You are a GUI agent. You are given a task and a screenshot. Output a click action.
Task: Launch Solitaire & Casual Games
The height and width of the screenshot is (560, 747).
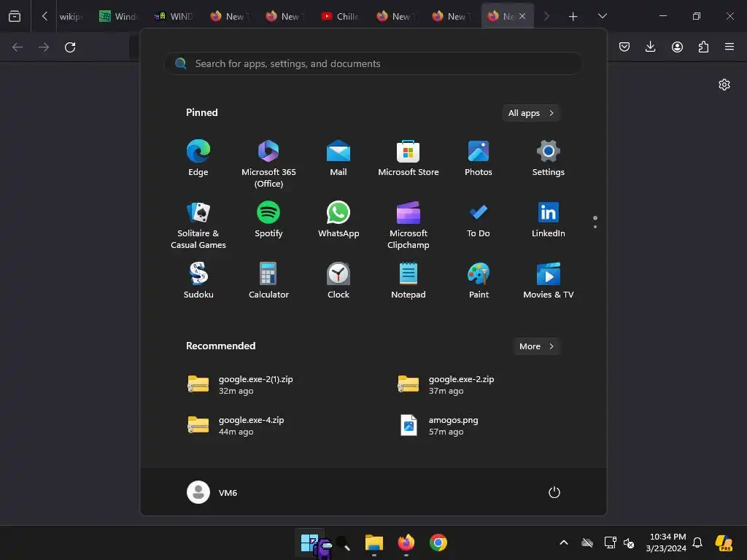pyautogui.click(x=198, y=226)
